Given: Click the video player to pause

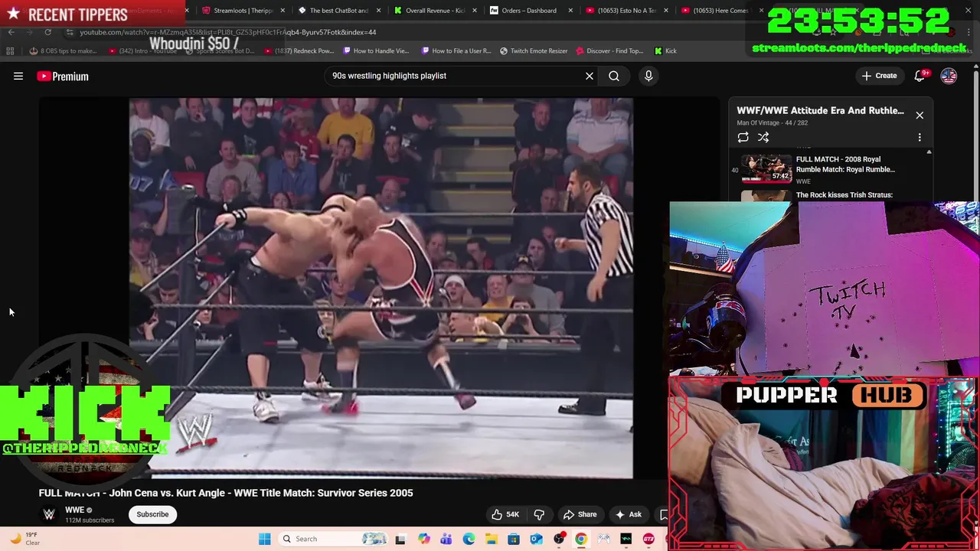Looking at the screenshot, I should click(381, 288).
